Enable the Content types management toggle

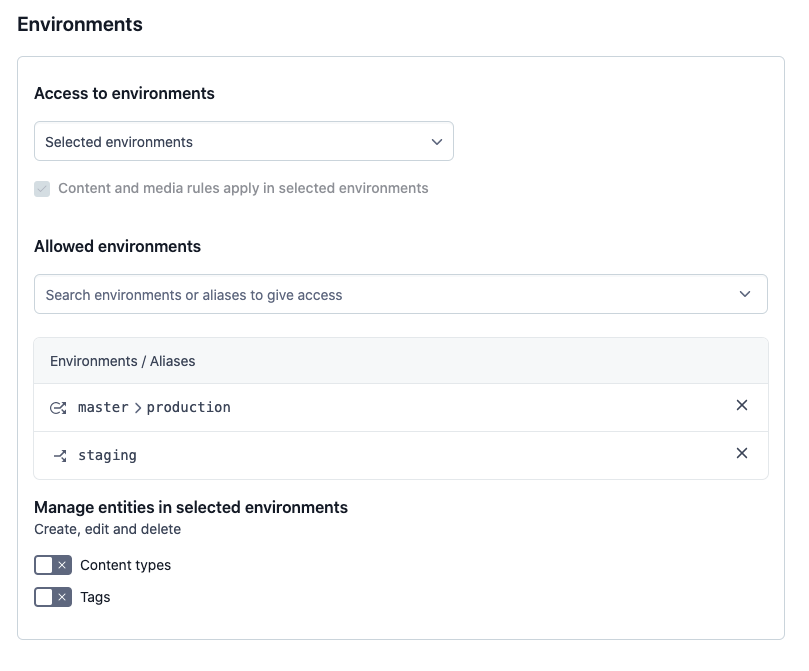tap(51, 565)
